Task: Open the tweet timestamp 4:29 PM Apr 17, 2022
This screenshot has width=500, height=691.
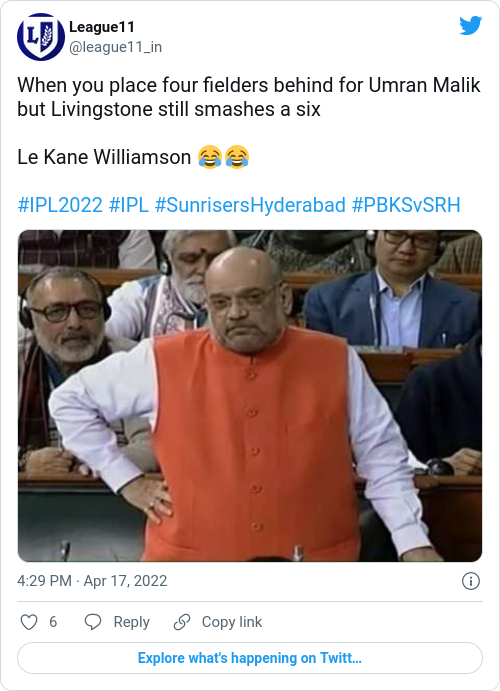Action: (x=92, y=581)
